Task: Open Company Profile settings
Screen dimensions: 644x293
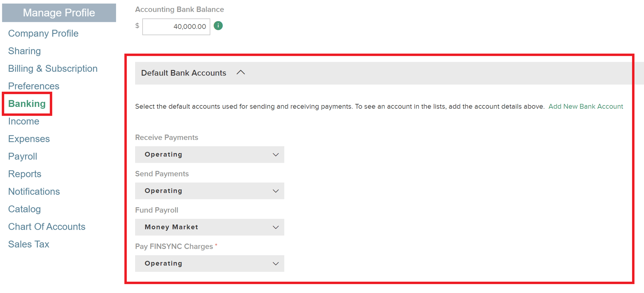Action: pyautogui.click(x=43, y=33)
